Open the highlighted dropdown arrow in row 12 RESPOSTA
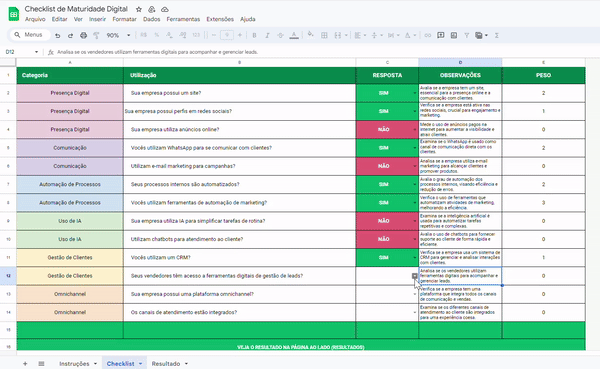 (x=414, y=276)
